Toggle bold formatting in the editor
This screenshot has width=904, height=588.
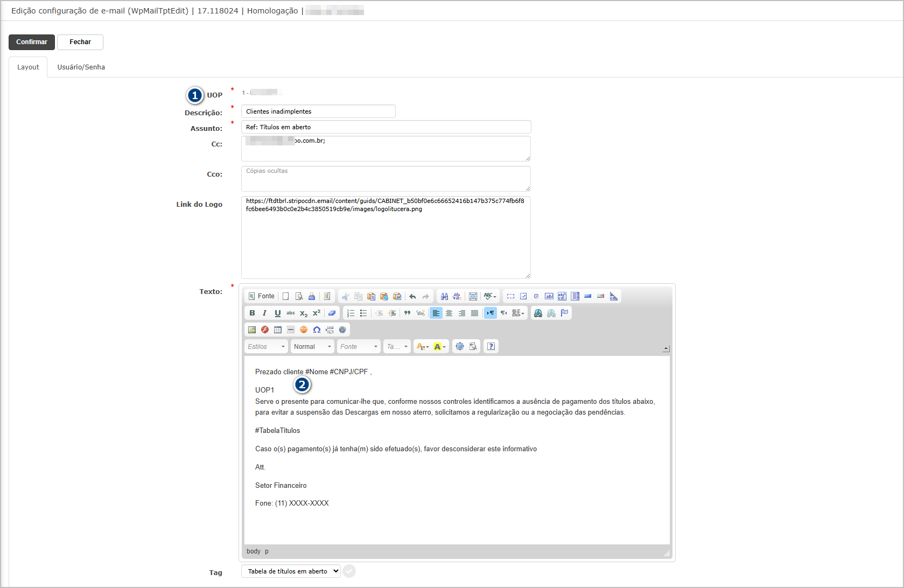pyautogui.click(x=252, y=313)
